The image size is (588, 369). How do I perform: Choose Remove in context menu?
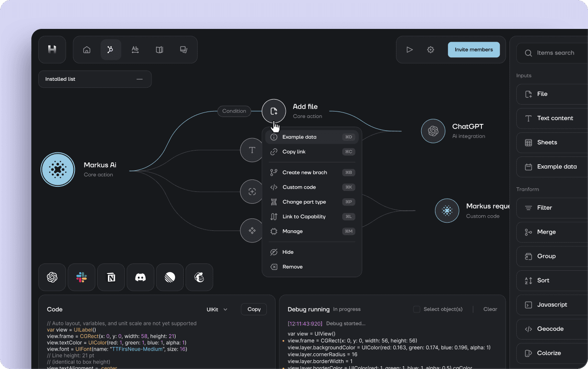point(312,267)
